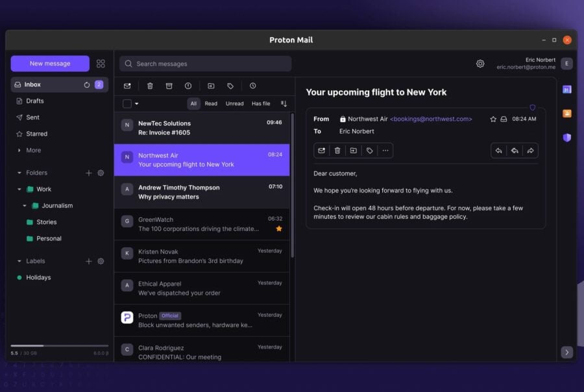Open the Proton Official email
The height and width of the screenshot is (392, 584).
tap(202, 321)
